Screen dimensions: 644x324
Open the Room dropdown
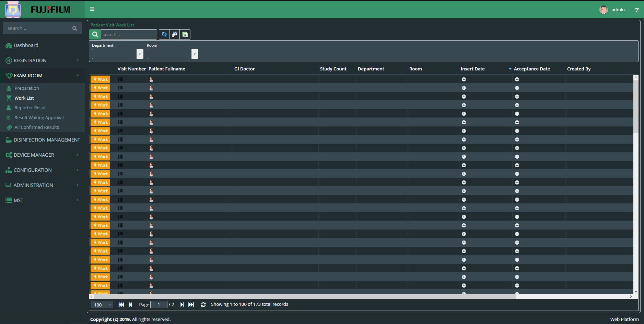[195, 54]
